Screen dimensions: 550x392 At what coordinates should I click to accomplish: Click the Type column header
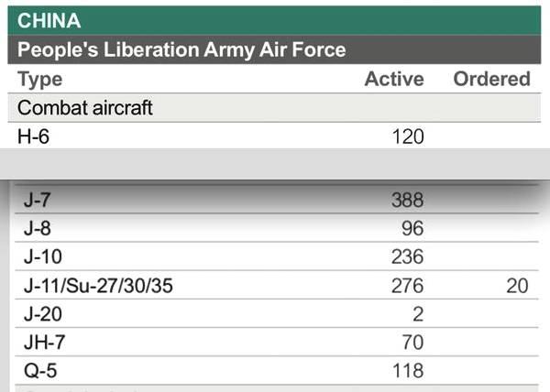pos(39,79)
